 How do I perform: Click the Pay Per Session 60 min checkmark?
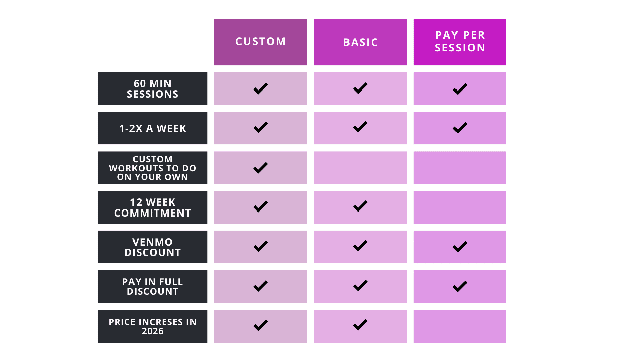[x=460, y=89]
